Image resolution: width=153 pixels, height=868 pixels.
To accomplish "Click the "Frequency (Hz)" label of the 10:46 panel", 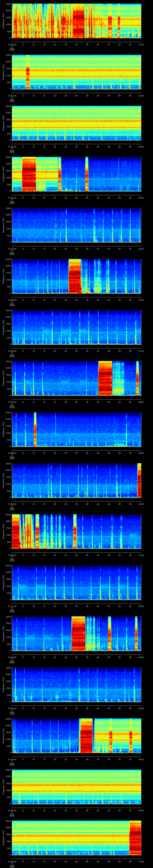I will (x=3, y=838).
